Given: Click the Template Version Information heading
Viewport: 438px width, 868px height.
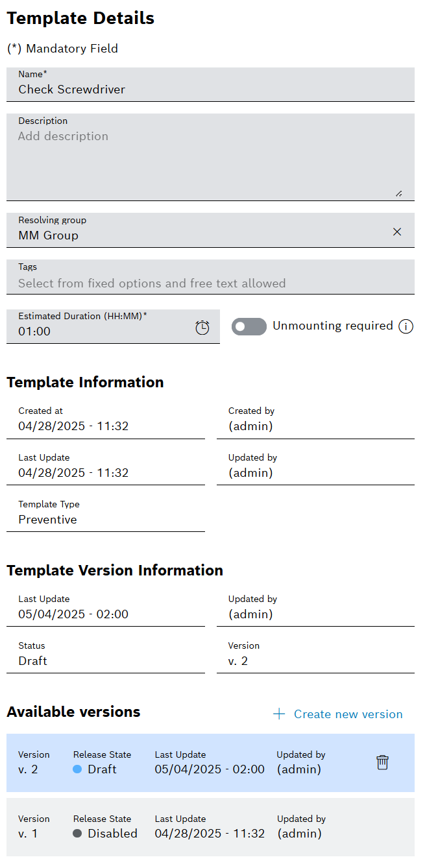Looking at the screenshot, I should tap(115, 570).
